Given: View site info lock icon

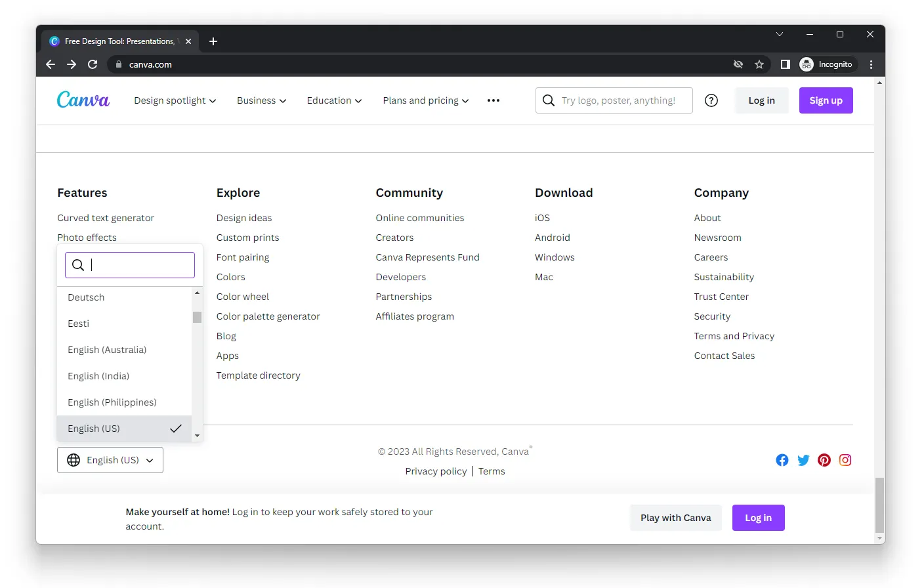Looking at the screenshot, I should point(119,64).
